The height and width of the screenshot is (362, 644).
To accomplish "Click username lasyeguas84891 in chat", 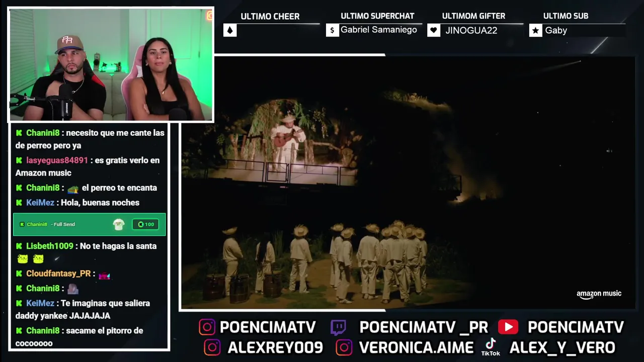I will coord(57,160).
